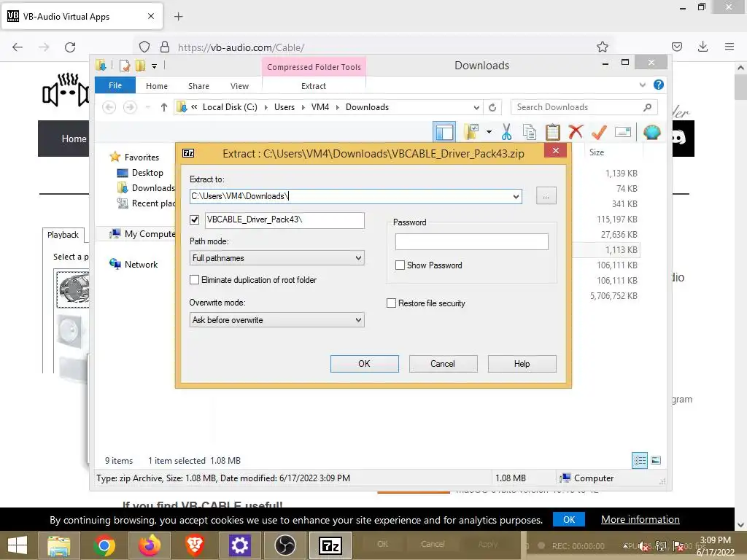Open the File tab in Explorer
Viewport: 747px width, 560px height.
click(115, 85)
